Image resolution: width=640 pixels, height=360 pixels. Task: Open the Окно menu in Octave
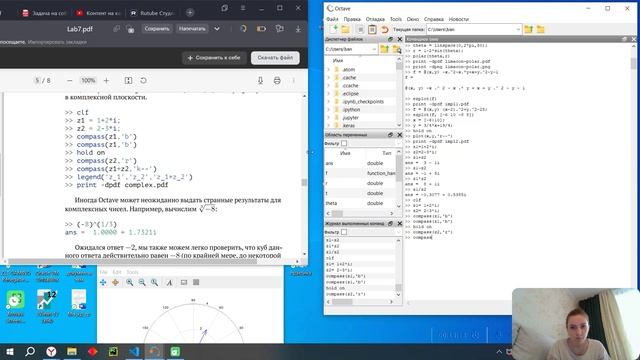coord(413,19)
